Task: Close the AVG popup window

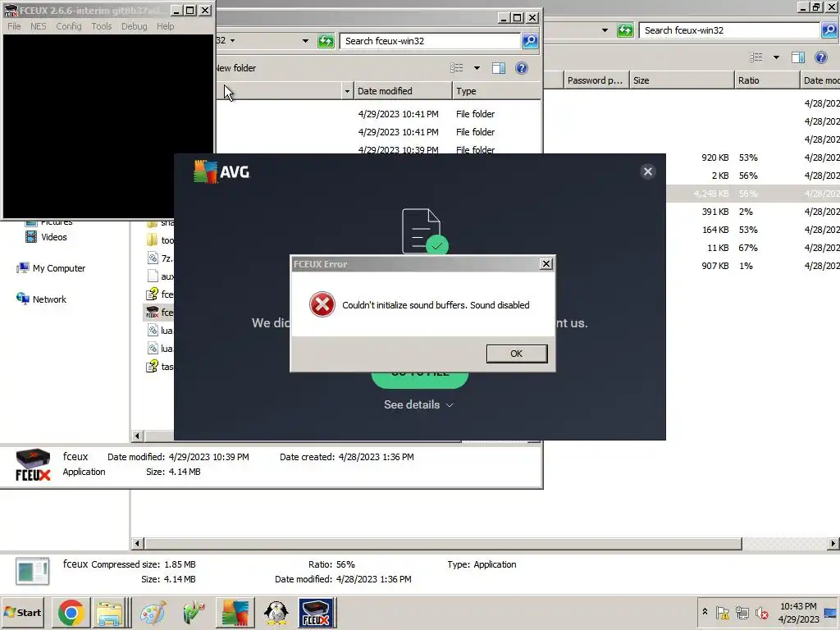Action: [648, 171]
